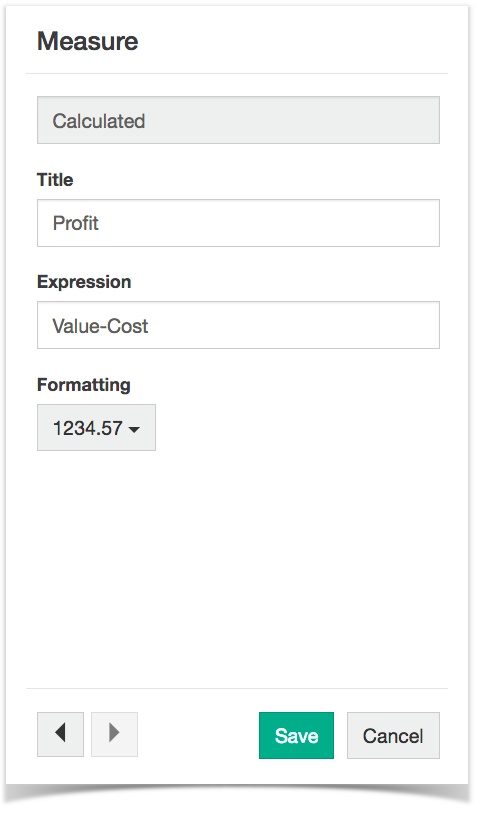The image size is (482, 813).
Task: Open the 1234.57 formatting dropdown
Action: tap(96, 428)
